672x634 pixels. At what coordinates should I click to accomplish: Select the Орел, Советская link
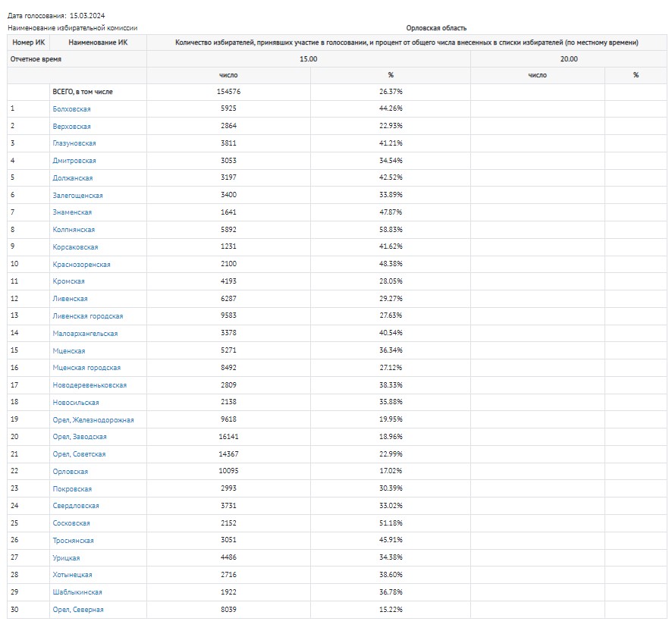(79, 454)
